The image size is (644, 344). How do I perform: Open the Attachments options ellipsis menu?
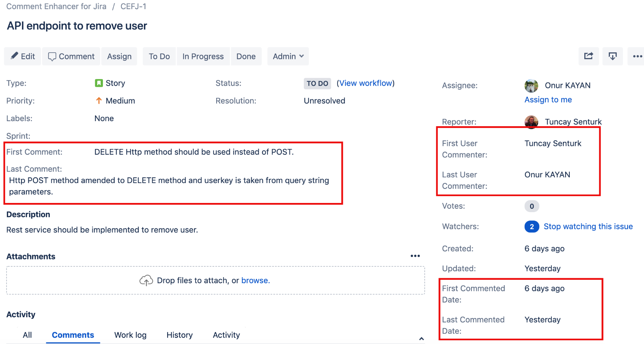point(415,256)
